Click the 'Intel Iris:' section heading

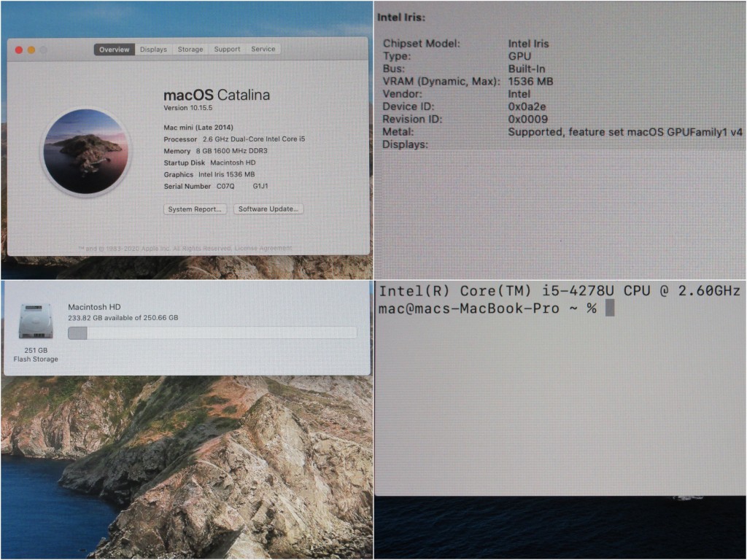tap(401, 17)
